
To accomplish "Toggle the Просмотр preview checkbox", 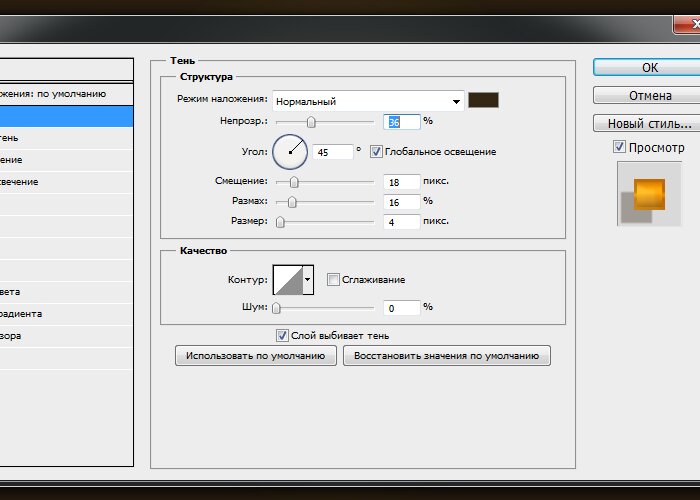I will (x=620, y=148).
